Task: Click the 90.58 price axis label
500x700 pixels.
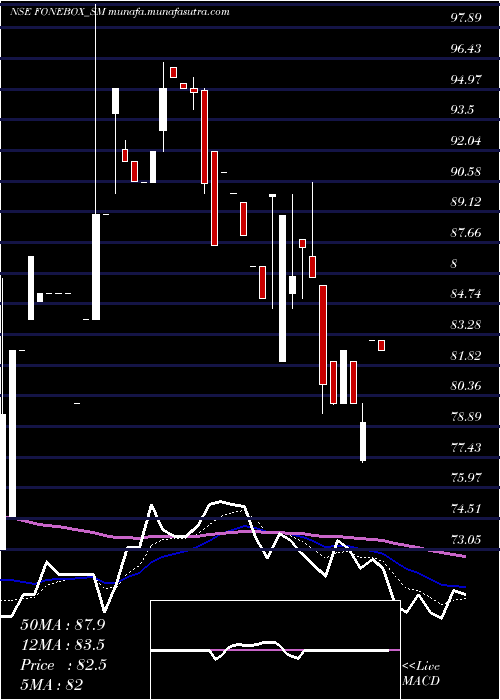Action: tap(466, 171)
